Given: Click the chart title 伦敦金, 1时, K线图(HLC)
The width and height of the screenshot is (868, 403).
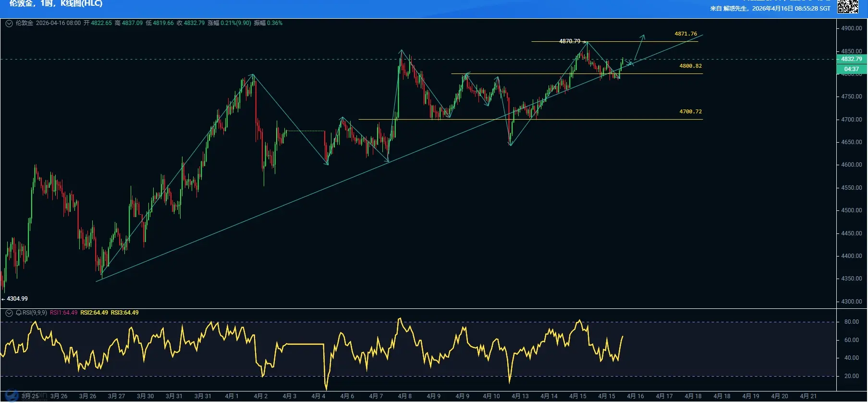Looking at the screenshot, I should (56, 3).
